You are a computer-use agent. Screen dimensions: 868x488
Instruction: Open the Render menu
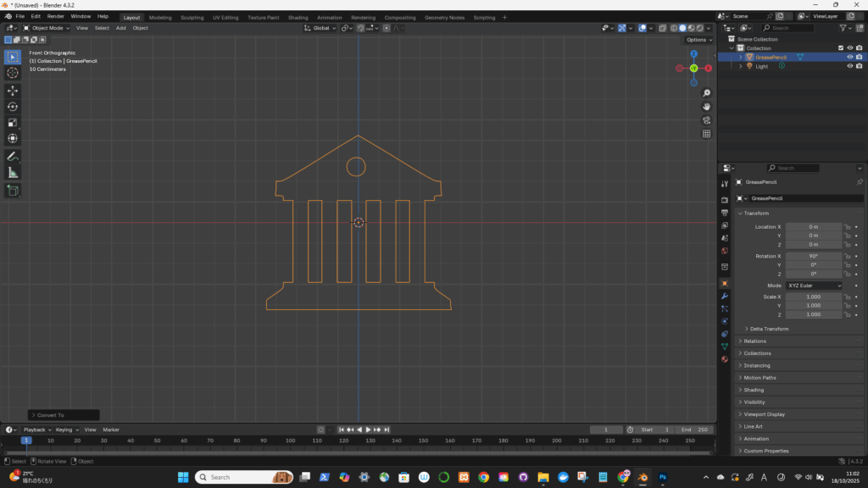point(55,16)
